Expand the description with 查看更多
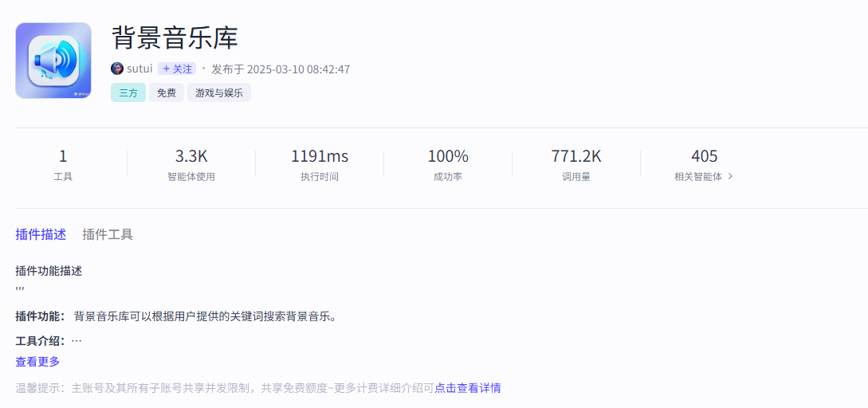Viewport: 868px width, 408px height. click(37, 362)
